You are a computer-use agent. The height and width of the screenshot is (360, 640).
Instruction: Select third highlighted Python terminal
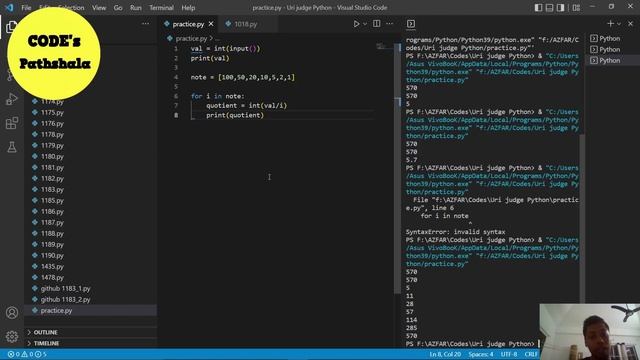(x=610, y=60)
